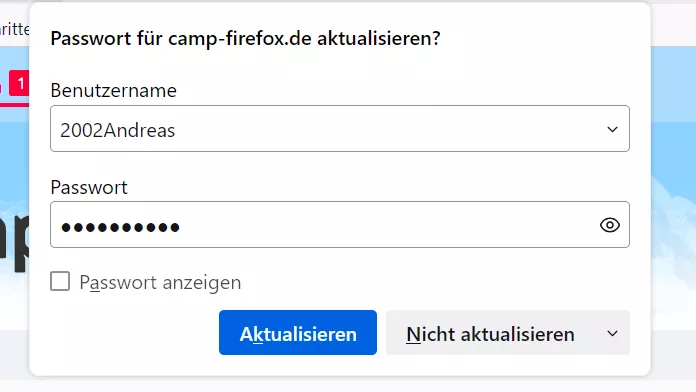Enable the Passwort anzeigen checkbox
The image size is (696, 392).
coord(60,281)
